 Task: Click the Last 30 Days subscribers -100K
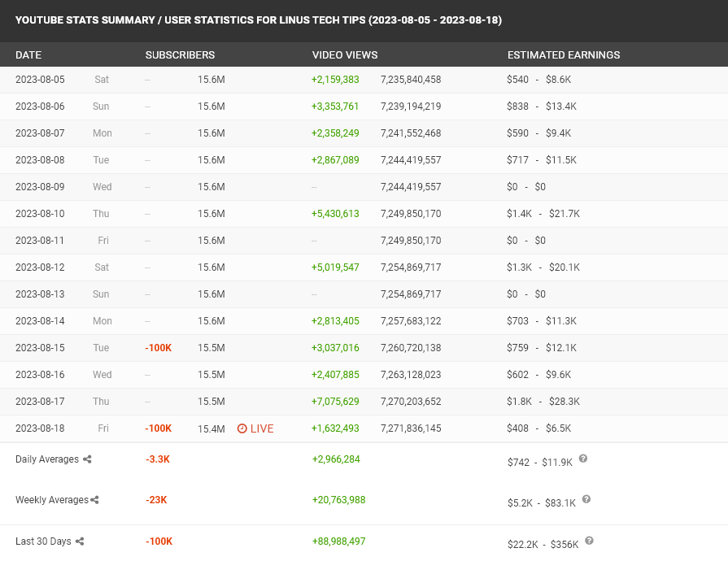click(159, 541)
